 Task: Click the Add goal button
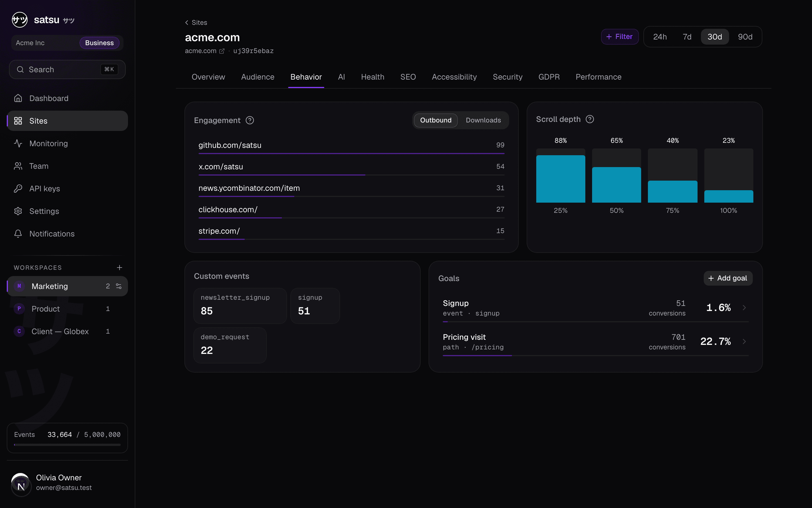pos(728,278)
